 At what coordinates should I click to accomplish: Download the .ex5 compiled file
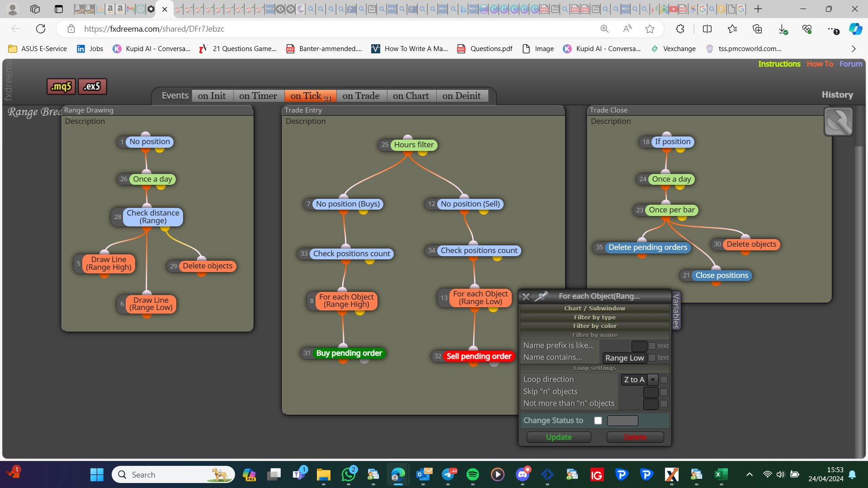tap(92, 86)
